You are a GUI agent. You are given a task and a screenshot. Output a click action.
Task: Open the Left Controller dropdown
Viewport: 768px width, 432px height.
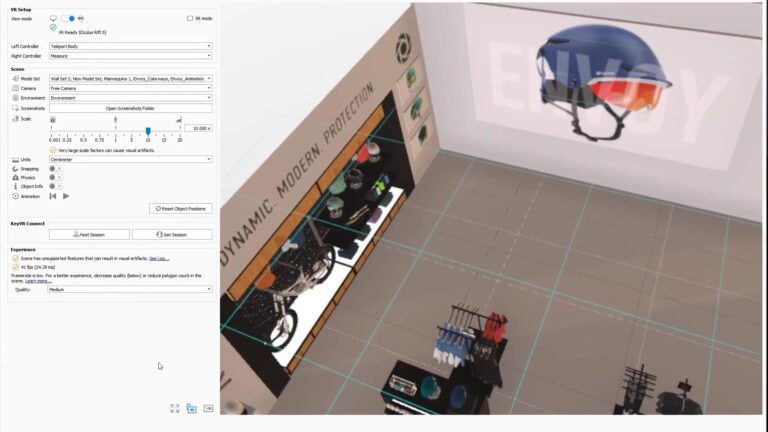131,46
